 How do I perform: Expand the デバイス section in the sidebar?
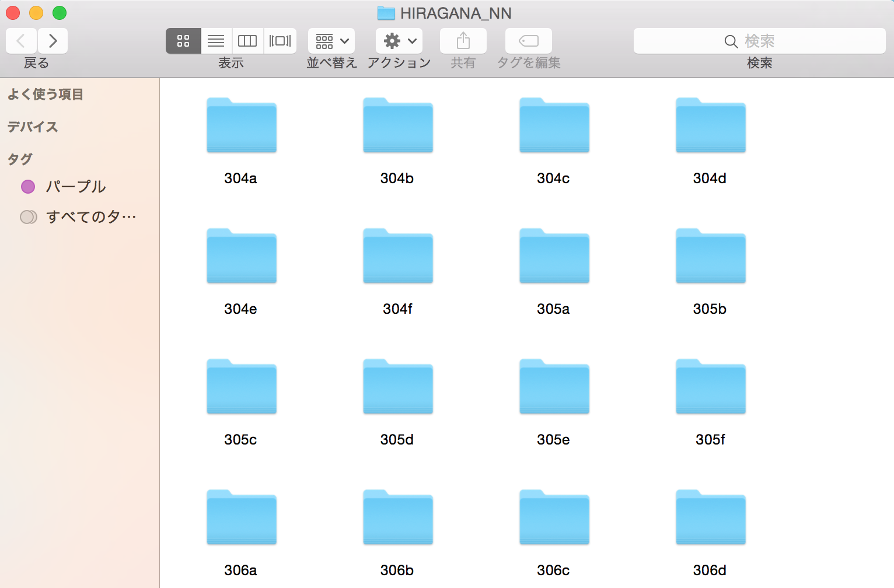pyautogui.click(x=32, y=127)
